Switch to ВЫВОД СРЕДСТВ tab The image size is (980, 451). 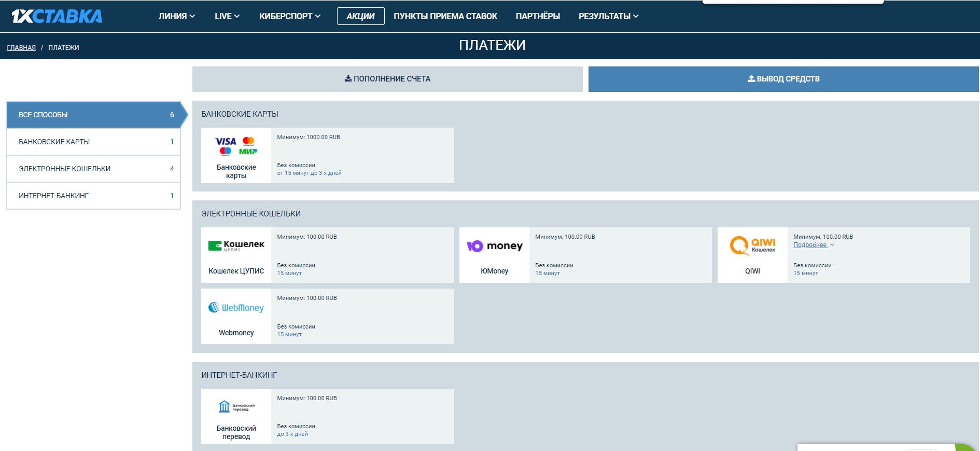coord(783,79)
